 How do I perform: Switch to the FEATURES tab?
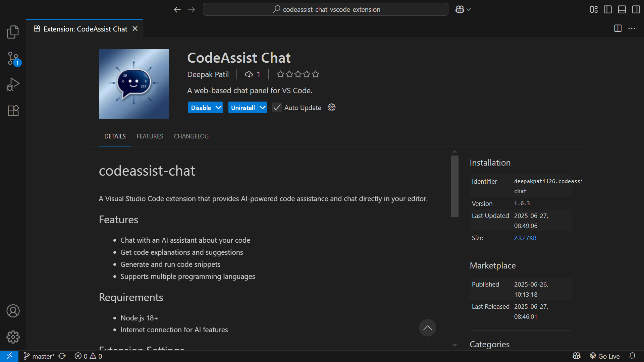coord(150,136)
